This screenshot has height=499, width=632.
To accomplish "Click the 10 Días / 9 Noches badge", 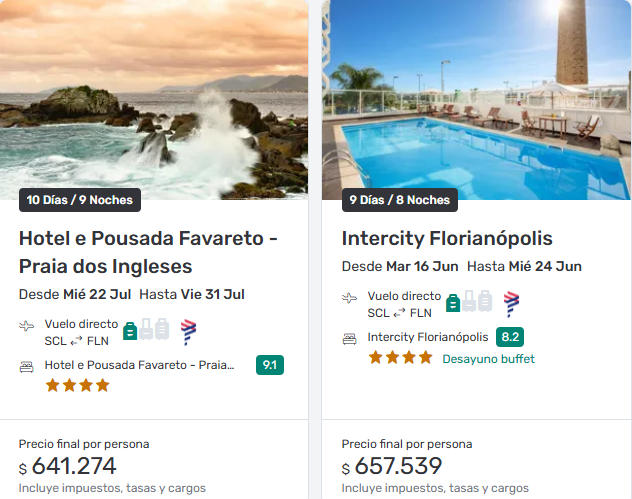I will coord(80,200).
